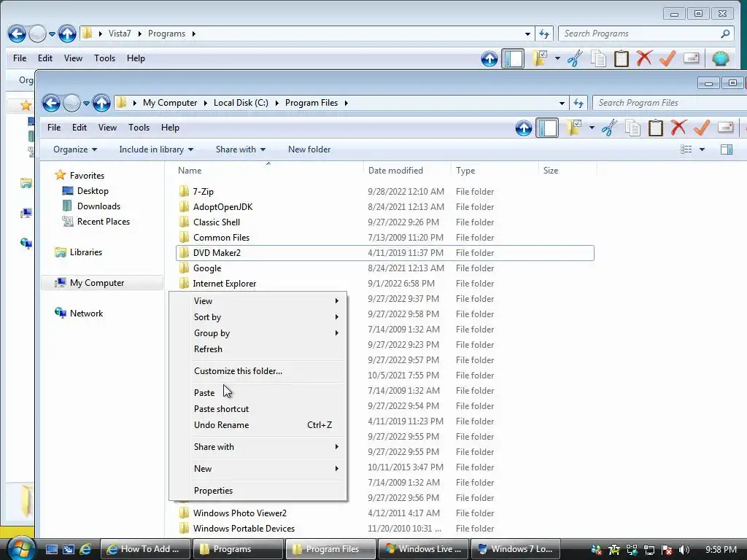Viewport: 747px width, 560px height.
Task: Open Share with toolbar dropdown
Action: click(240, 149)
